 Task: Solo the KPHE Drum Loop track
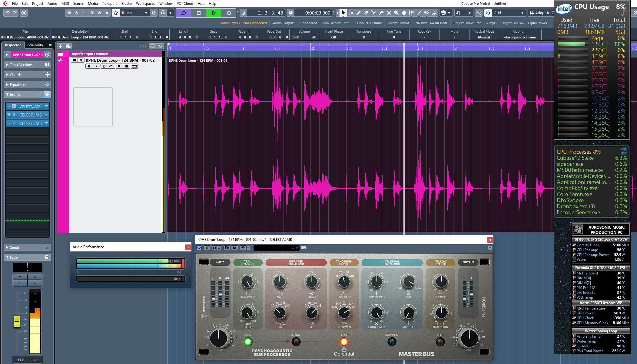[x=81, y=60]
